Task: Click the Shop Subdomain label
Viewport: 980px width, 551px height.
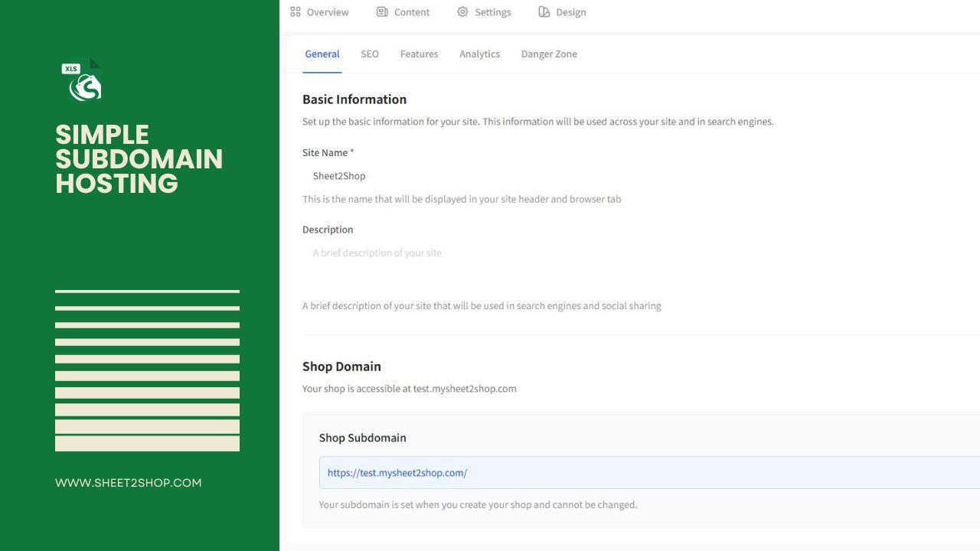Action: click(363, 438)
